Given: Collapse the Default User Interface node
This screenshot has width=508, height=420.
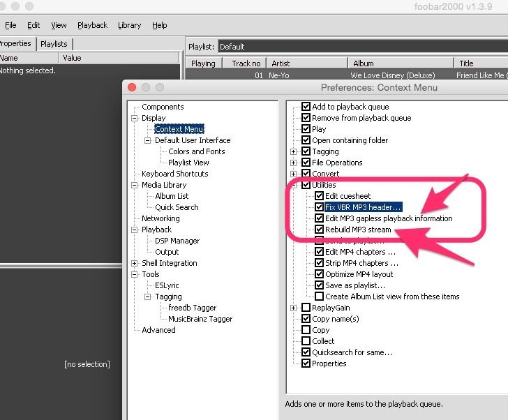Looking at the screenshot, I should coord(147,140).
